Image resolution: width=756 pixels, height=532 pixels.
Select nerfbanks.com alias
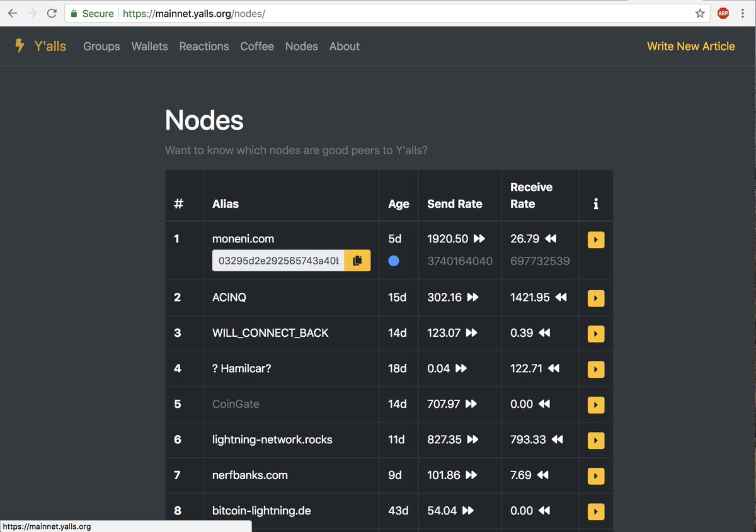coord(250,475)
